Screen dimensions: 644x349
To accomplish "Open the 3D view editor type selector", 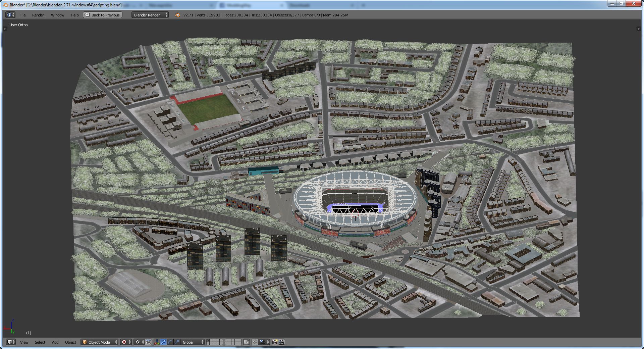I will [11, 342].
